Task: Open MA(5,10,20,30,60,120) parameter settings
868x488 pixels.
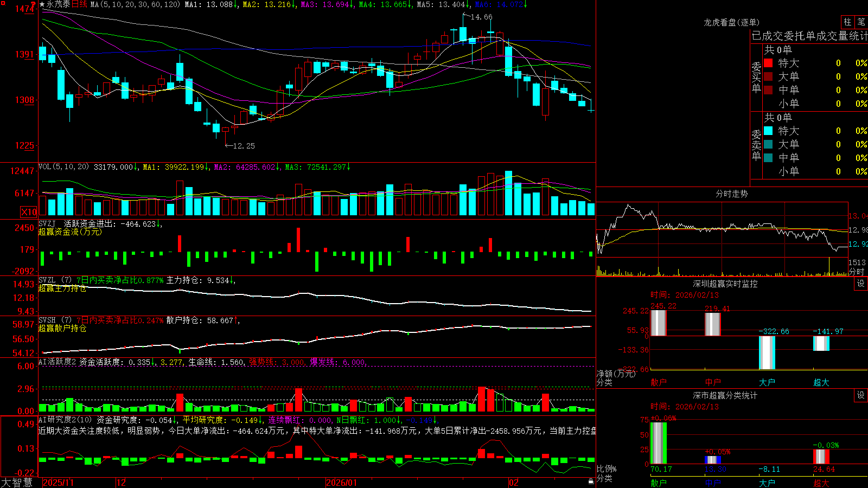Action: click(x=135, y=4)
